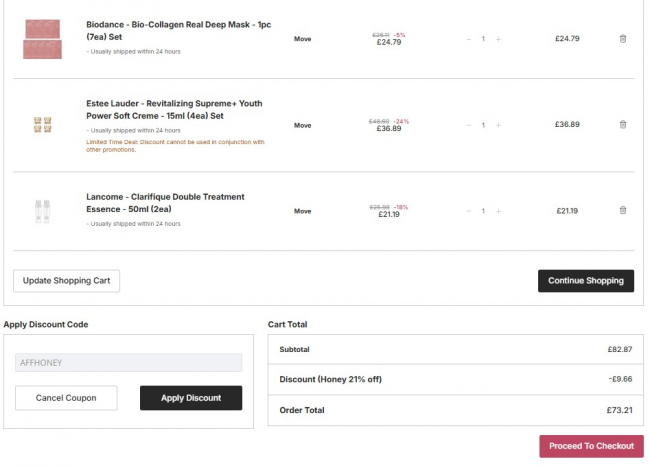
Task: Open Biodance Bio-Collagen mask product thumbnail
Action: tap(42, 39)
